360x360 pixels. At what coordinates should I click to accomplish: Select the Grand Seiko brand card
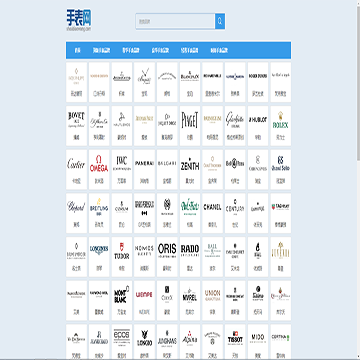(280, 169)
